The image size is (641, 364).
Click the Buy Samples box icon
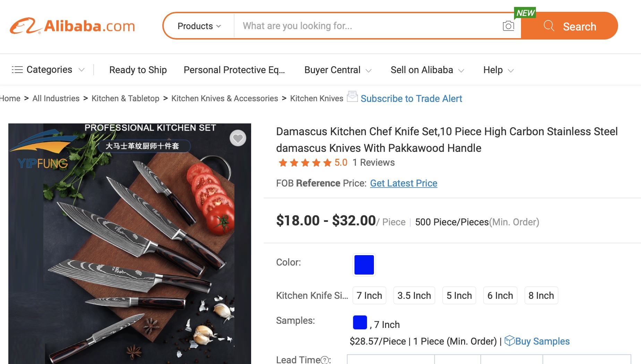pos(509,341)
